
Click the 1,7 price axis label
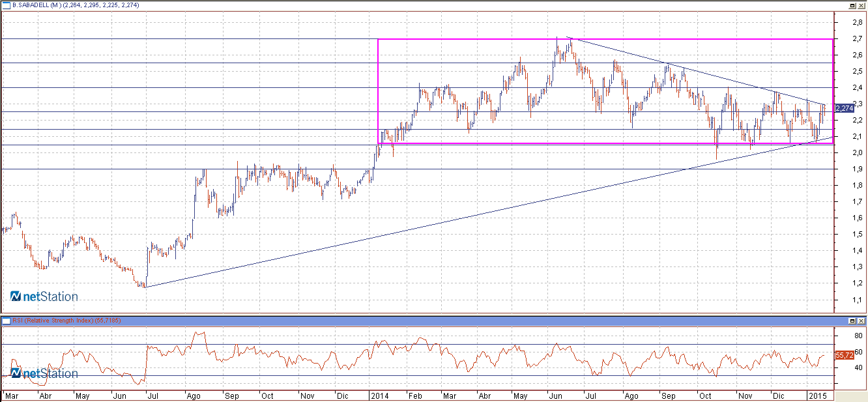(858, 201)
